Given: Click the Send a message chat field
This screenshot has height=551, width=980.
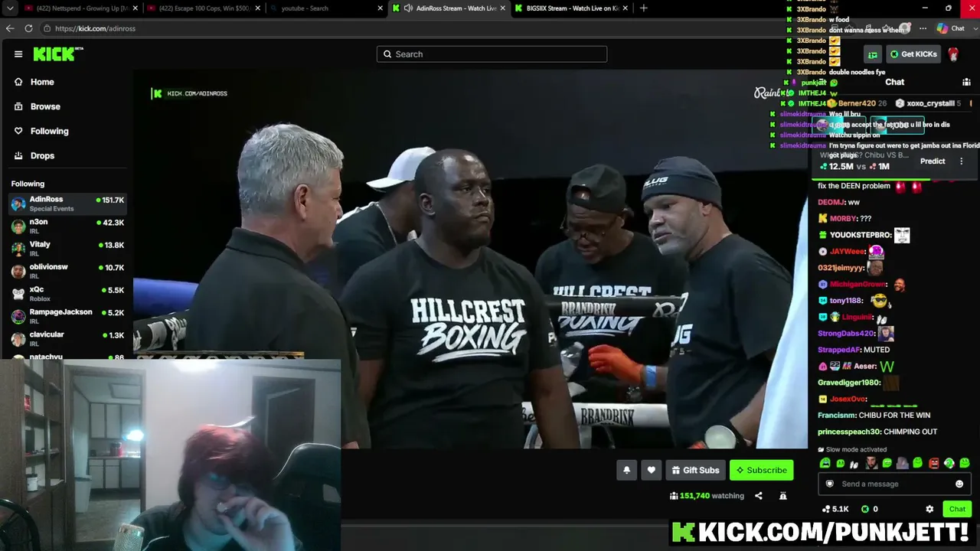Looking at the screenshot, I should 895,484.
